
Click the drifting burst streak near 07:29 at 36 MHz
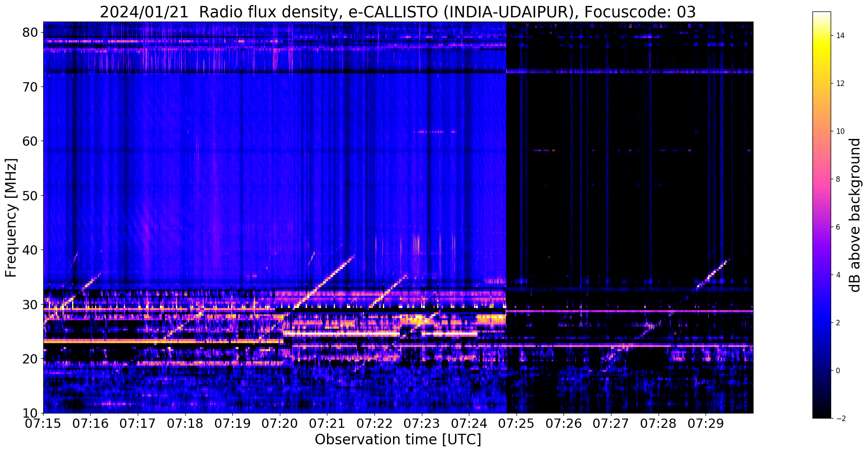[713, 274]
